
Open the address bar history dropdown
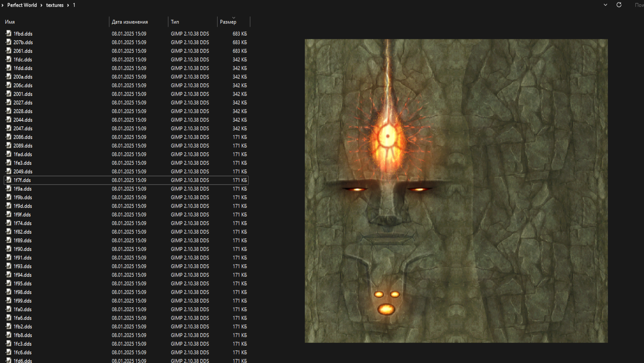tap(605, 5)
